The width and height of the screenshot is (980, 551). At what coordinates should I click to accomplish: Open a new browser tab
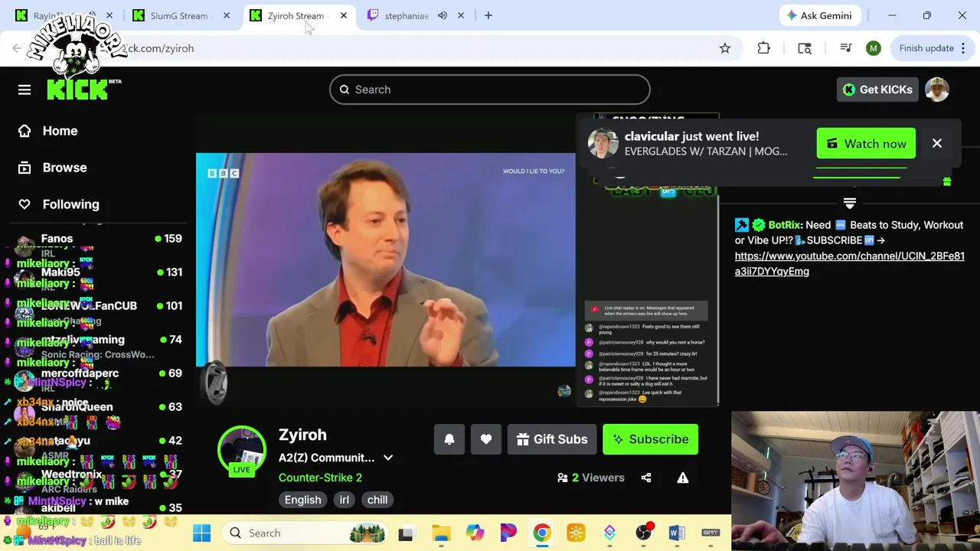[488, 15]
